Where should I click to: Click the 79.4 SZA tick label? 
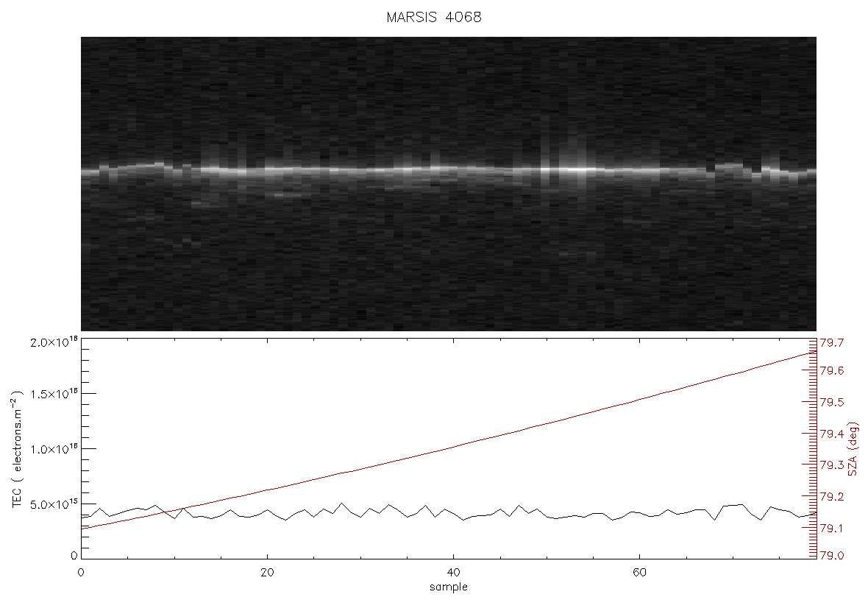[x=831, y=434]
